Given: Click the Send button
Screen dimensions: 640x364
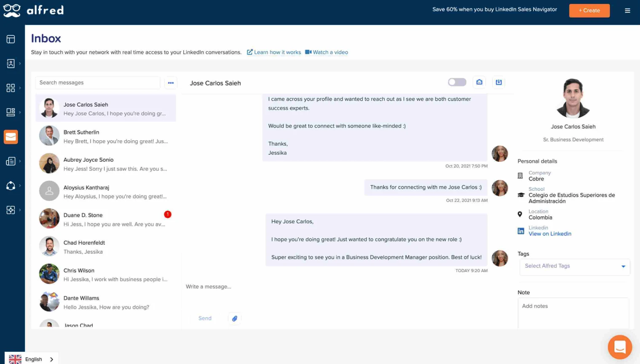Looking at the screenshot, I should (x=205, y=318).
